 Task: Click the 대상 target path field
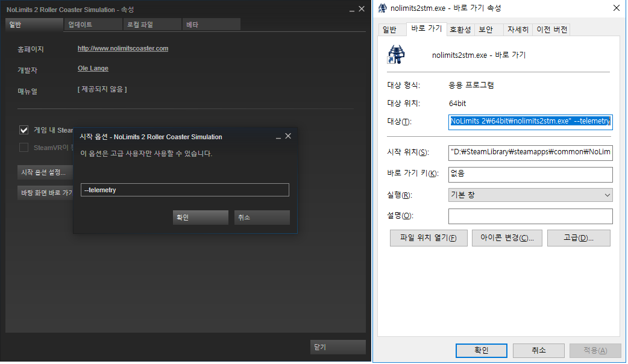(530, 122)
